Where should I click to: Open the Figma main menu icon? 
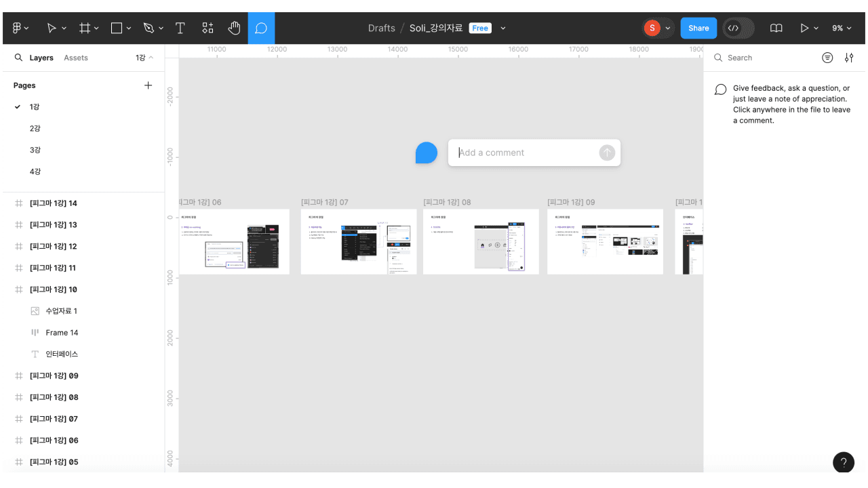click(x=18, y=28)
